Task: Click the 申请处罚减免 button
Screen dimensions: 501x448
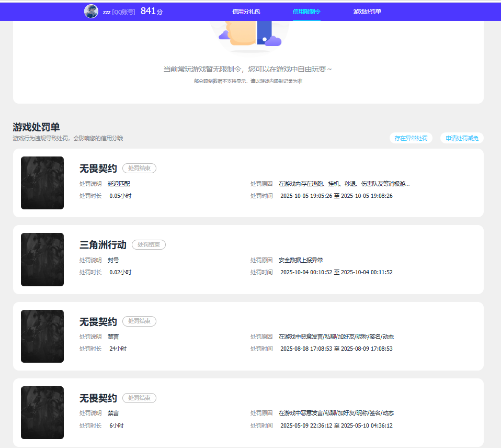Action: [462, 138]
